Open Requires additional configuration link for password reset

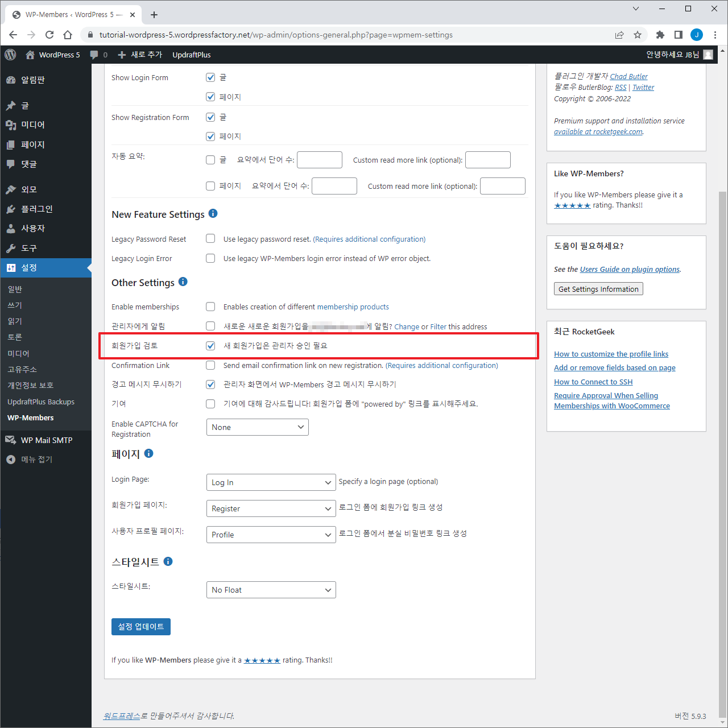[x=369, y=239]
